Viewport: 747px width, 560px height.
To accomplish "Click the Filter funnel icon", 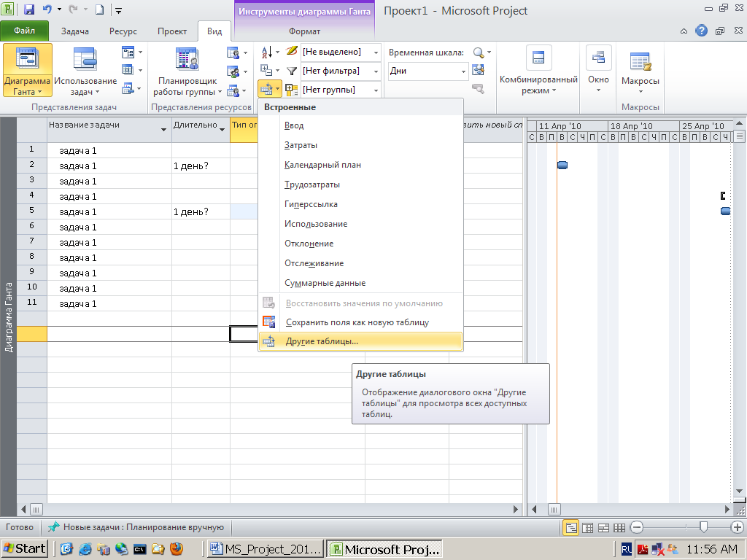I will (292, 71).
